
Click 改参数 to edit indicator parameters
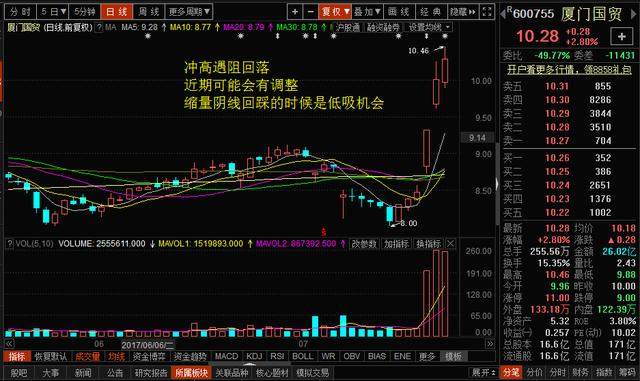coord(364,244)
